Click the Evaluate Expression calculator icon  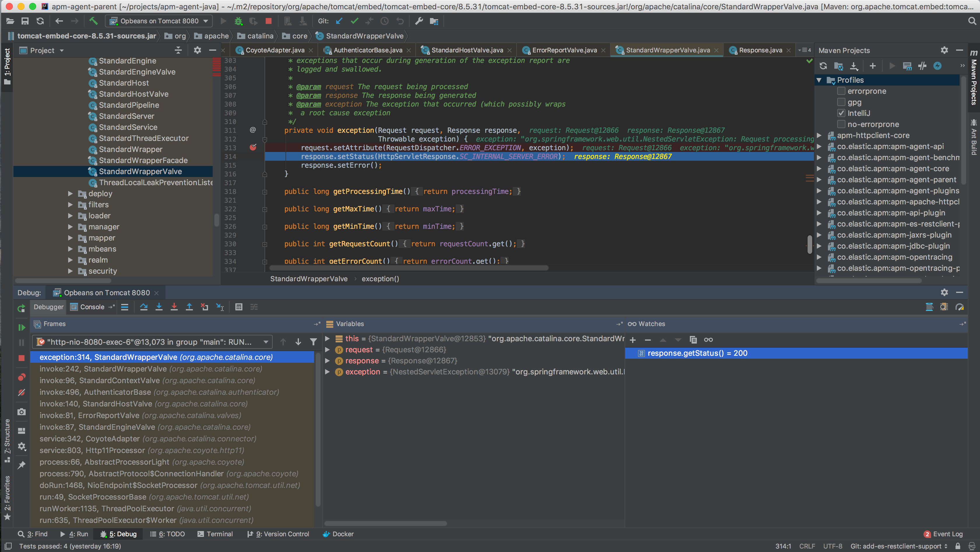coord(239,307)
